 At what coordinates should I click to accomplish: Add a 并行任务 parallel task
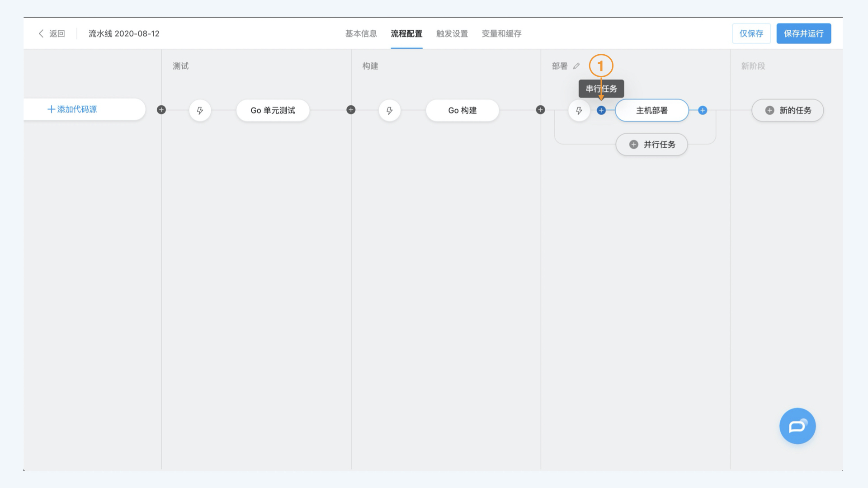tap(651, 145)
